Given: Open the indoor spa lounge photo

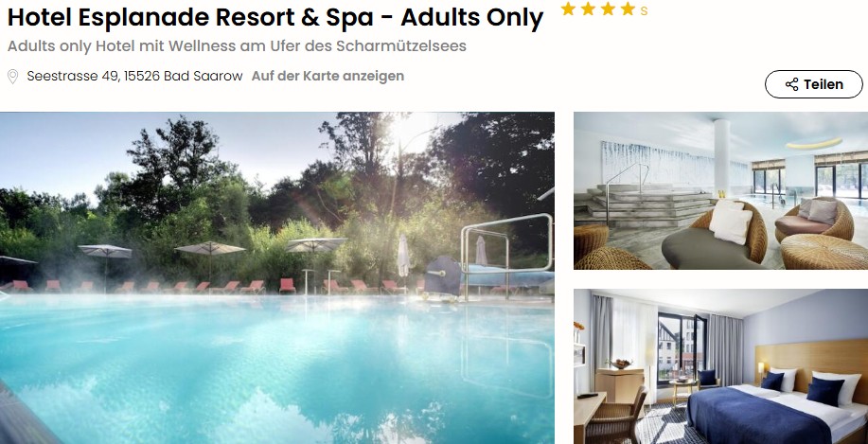Looking at the screenshot, I should click(720, 191).
